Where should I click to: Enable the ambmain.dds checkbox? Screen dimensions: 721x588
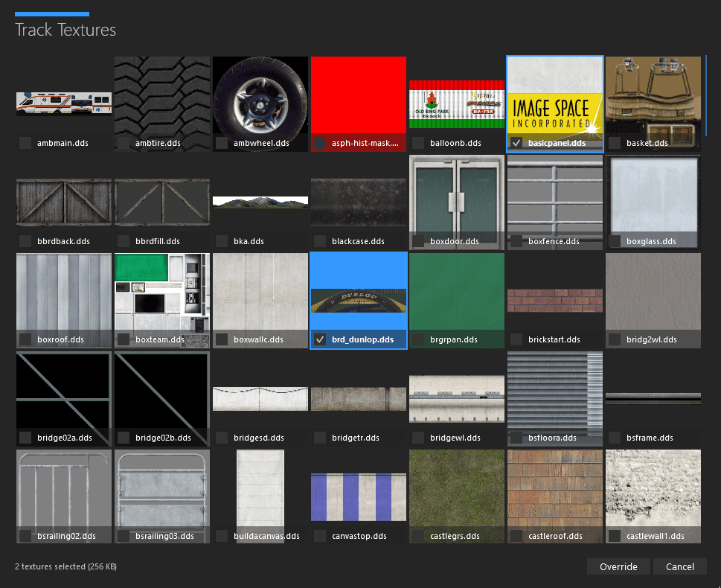(25, 143)
